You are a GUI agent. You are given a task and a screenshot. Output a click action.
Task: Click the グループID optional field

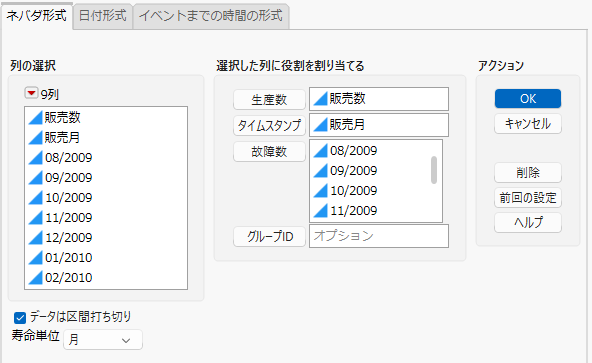pos(379,236)
